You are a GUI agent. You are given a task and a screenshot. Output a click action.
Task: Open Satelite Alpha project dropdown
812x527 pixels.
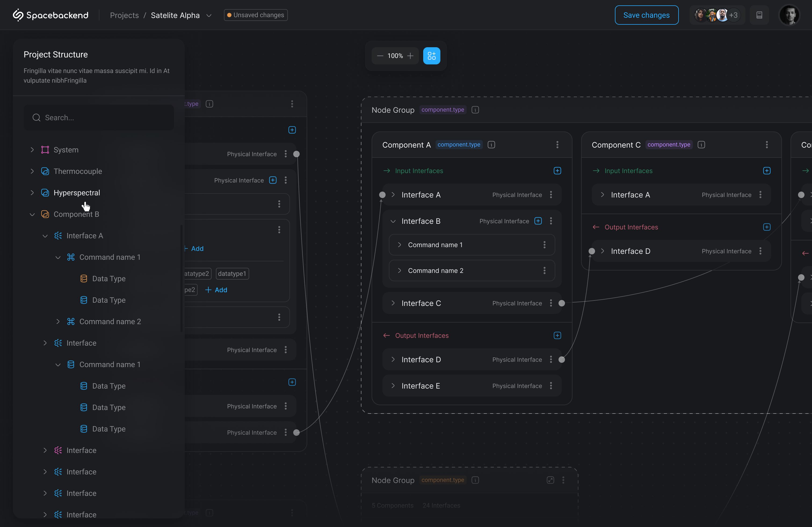tap(209, 15)
